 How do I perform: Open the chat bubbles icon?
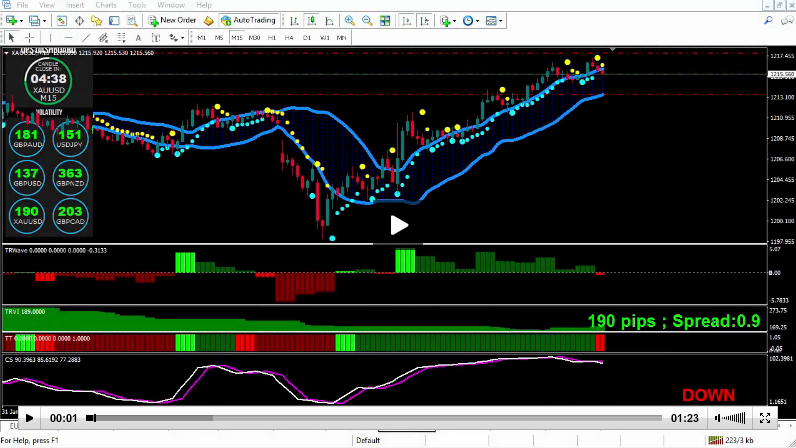(x=787, y=20)
